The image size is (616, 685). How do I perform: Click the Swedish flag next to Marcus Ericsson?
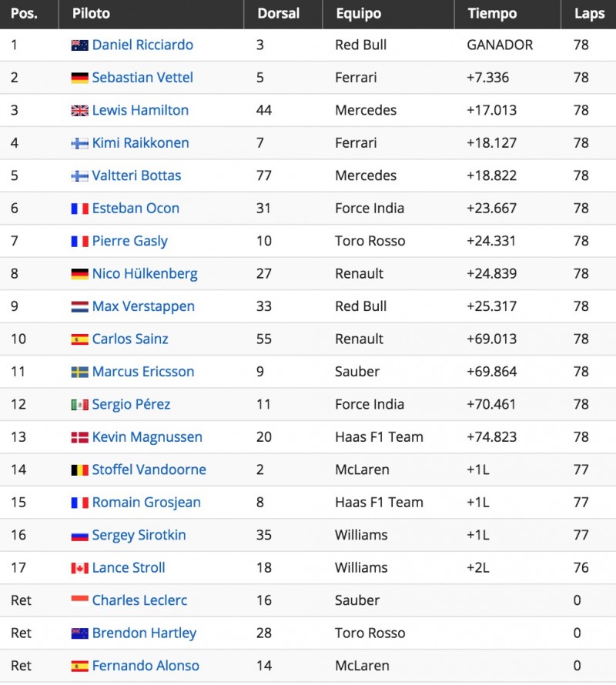click(79, 372)
